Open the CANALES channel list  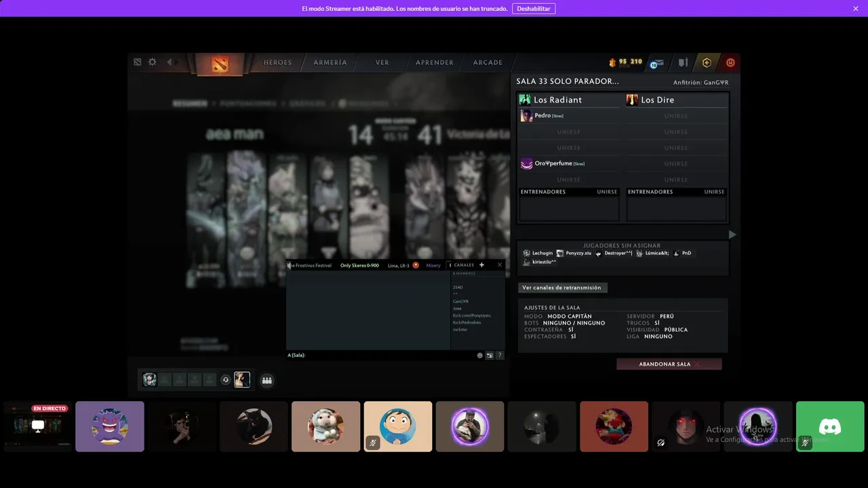coord(464,265)
